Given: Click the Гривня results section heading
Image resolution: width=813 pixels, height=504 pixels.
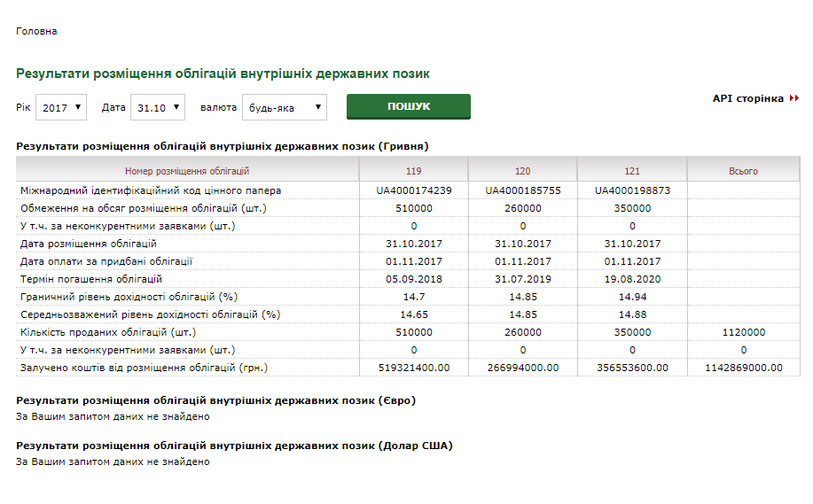Looking at the screenshot, I should pos(222,146).
